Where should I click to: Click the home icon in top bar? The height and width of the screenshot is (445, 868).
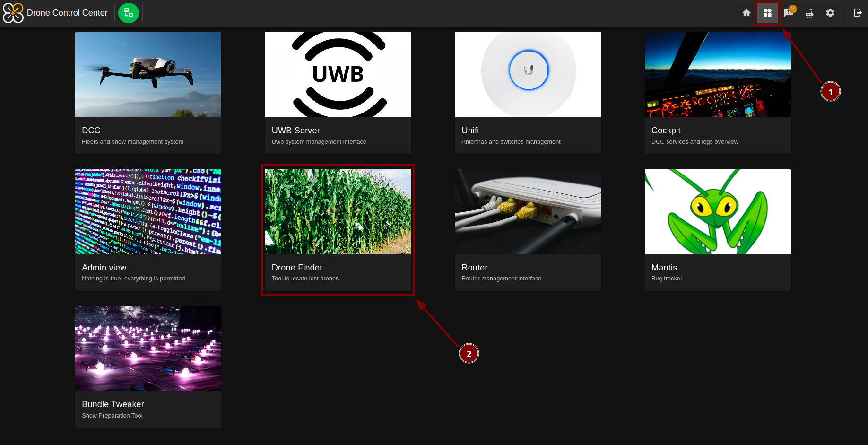coord(746,13)
